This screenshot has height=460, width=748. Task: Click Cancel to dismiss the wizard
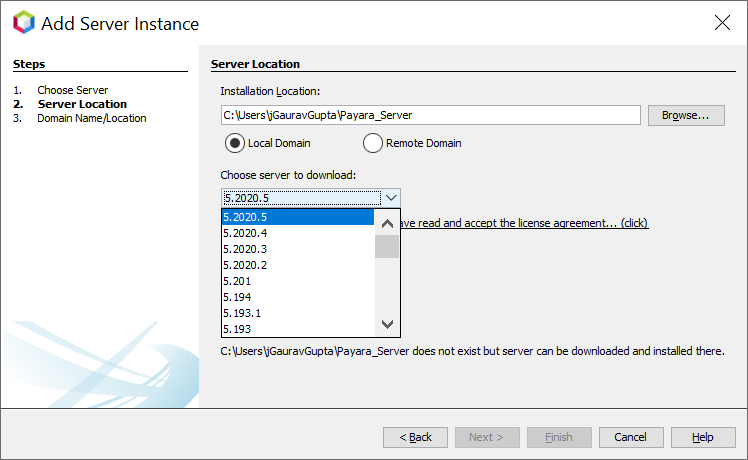tap(630, 437)
